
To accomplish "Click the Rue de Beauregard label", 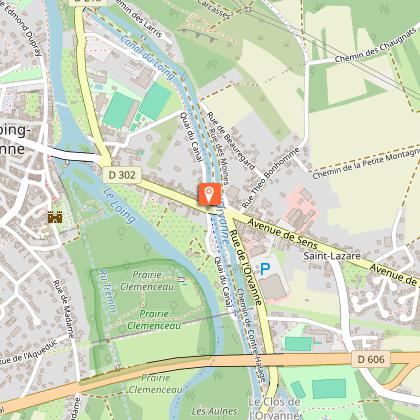I will [231, 141].
